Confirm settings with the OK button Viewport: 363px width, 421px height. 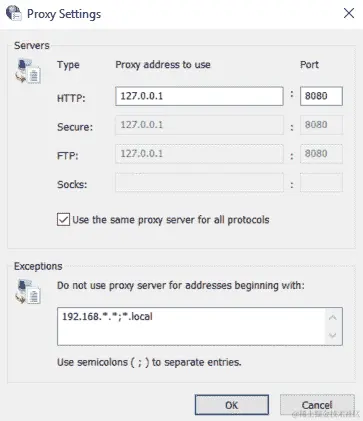(x=232, y=405)
